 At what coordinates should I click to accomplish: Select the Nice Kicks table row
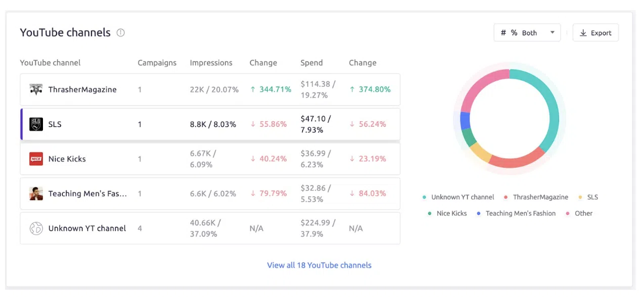pyautogui.click(x=210, y=159)
